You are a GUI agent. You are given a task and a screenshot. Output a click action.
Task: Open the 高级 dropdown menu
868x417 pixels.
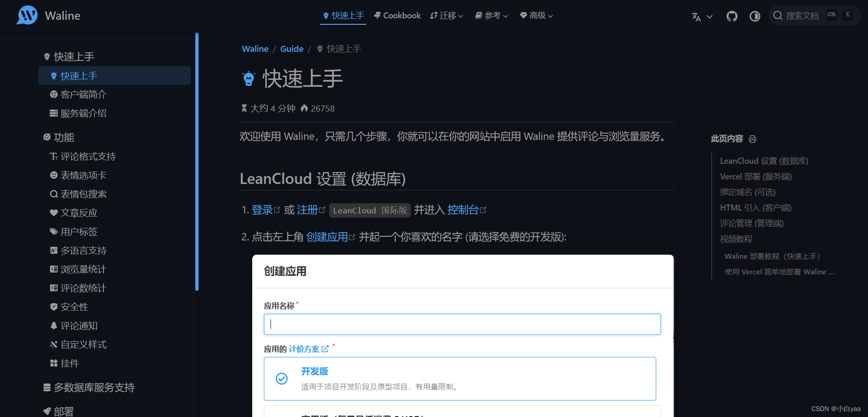click(536, 15)
